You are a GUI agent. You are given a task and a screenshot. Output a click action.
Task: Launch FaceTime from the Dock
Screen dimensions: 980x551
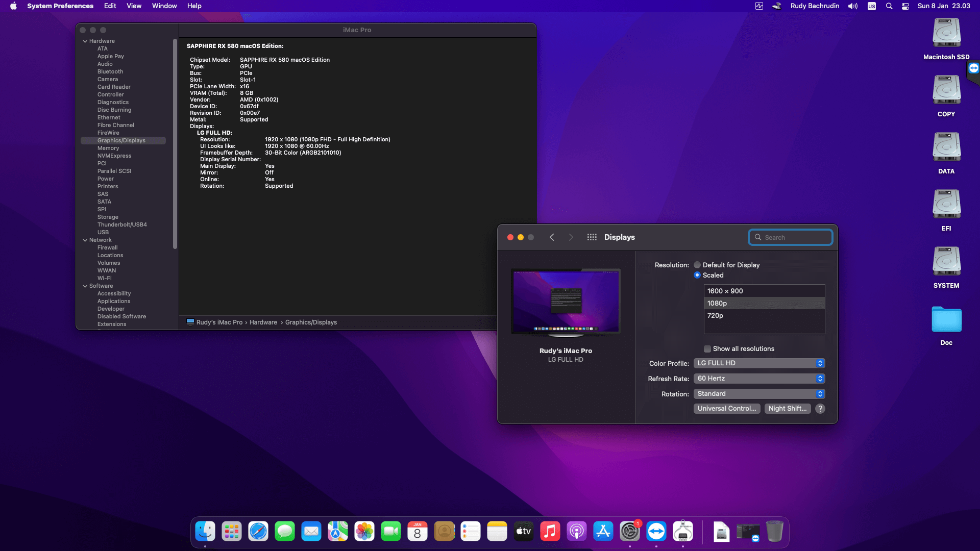(x=391, y=532)
